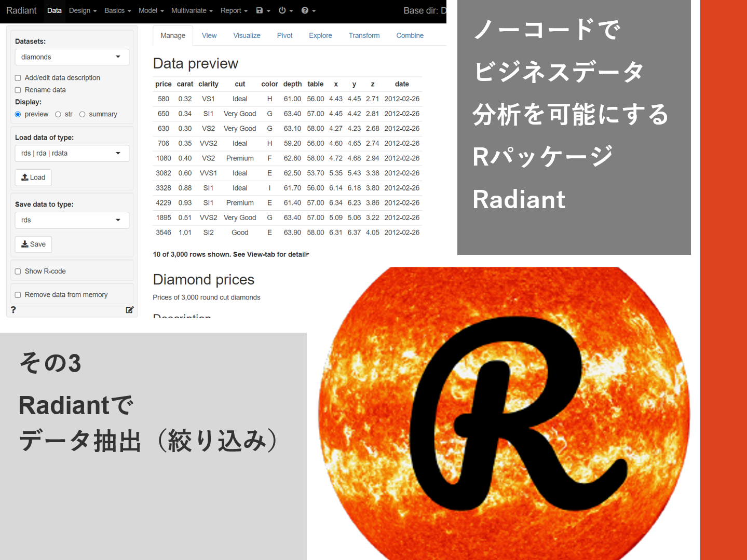Click the save floppy disk icon in navbar
This screenshot has height=560, width=747.
(x=260, y=10)
